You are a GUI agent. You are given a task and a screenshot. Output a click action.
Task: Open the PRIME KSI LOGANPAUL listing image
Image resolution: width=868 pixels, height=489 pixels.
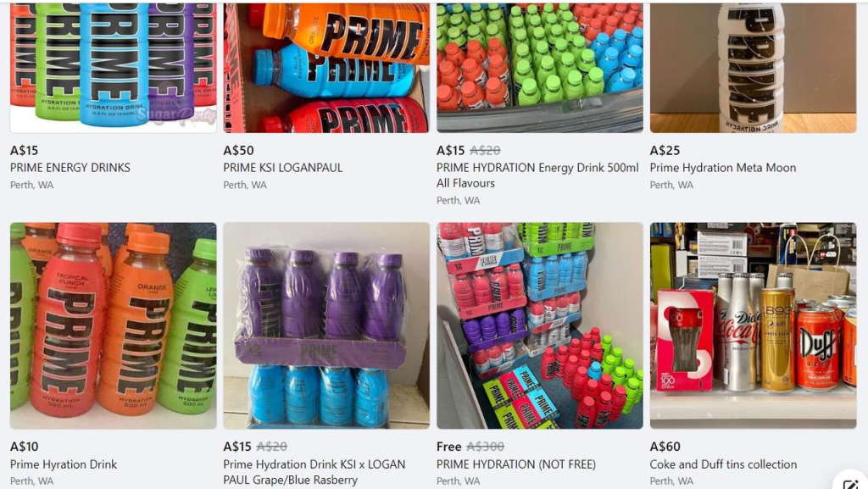326,68
